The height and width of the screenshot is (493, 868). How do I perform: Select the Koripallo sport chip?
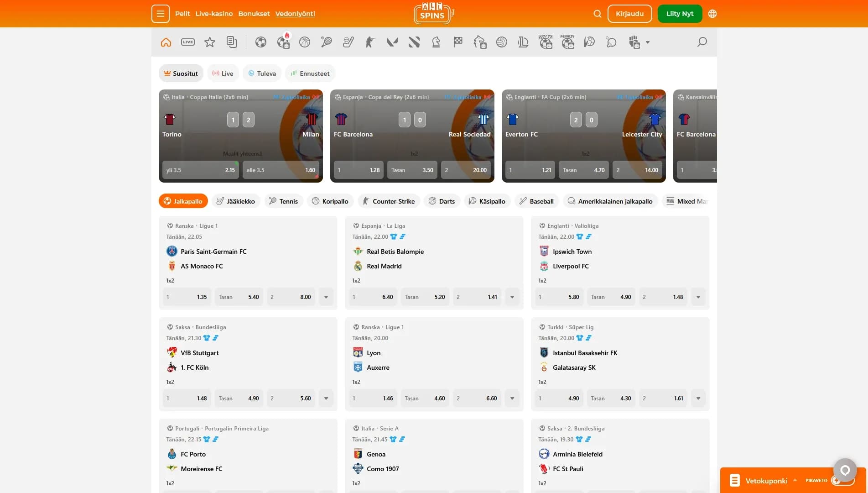[x=330, y=201]
